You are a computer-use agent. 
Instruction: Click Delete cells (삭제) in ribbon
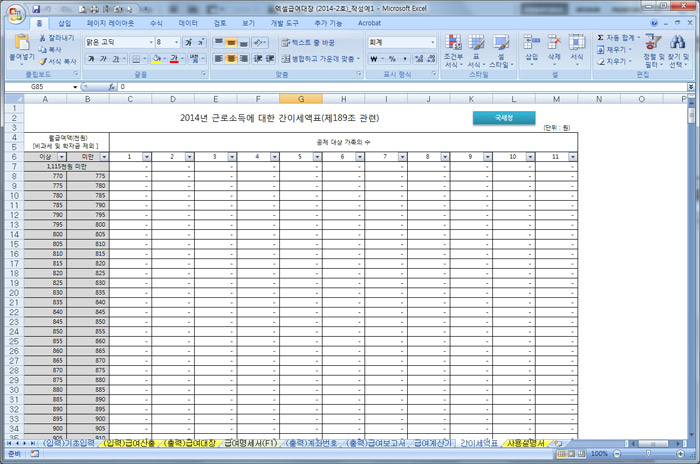(x=554, y=50)
